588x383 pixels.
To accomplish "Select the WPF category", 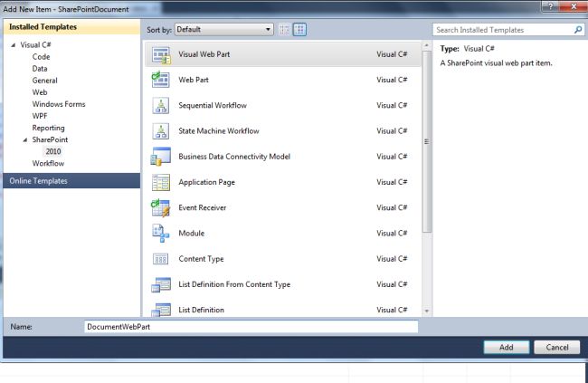I will (40, 116).
